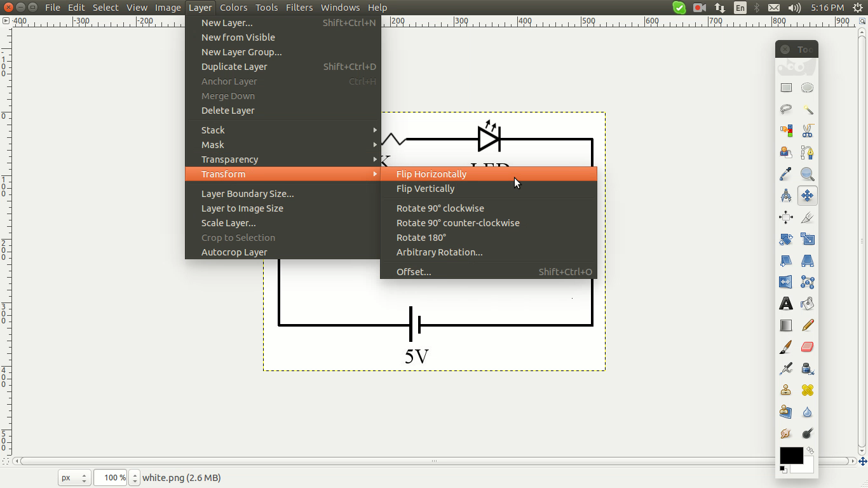Pick the Scissors Select tool
This screenshot has height=488, width=868.
click(808, 131)
